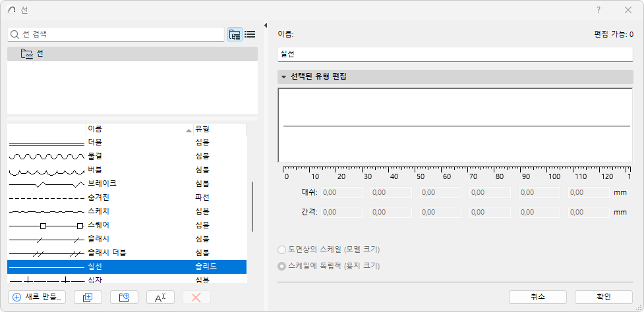
Task: Select the 버블 line type row
Action: click(x=127, y=170)
